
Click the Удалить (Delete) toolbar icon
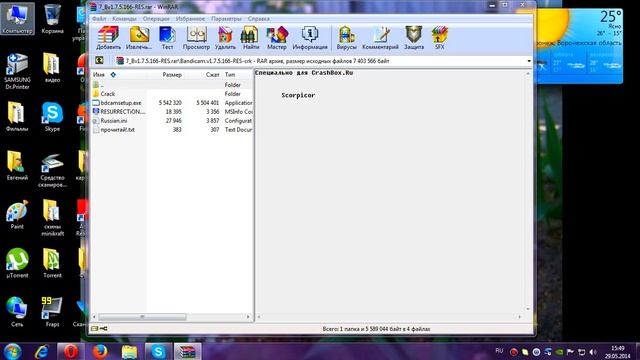point(225,38)
